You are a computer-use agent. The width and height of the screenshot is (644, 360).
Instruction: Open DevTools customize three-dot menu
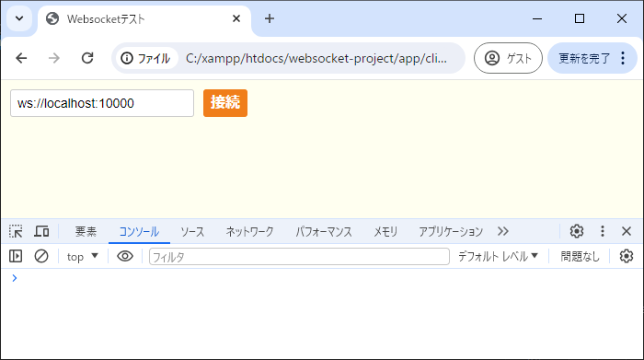pyautogui.click(x=603, y=231)
